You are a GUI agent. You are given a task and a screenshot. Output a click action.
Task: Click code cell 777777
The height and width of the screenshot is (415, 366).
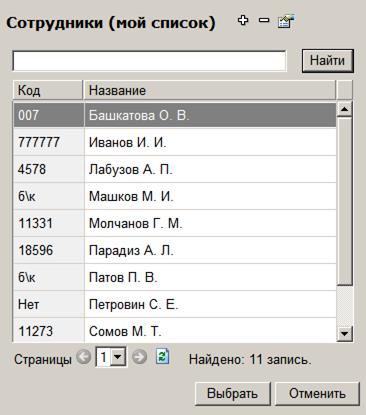[49, 142]
